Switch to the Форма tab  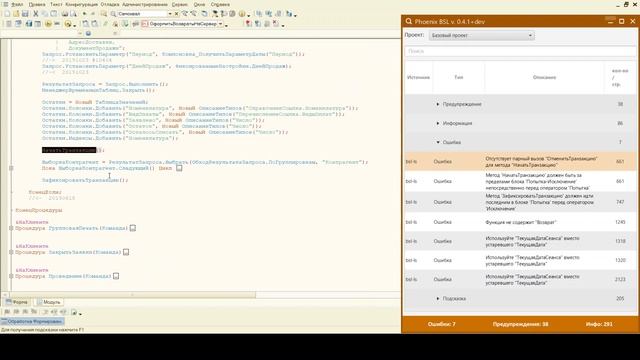(17, 302)
